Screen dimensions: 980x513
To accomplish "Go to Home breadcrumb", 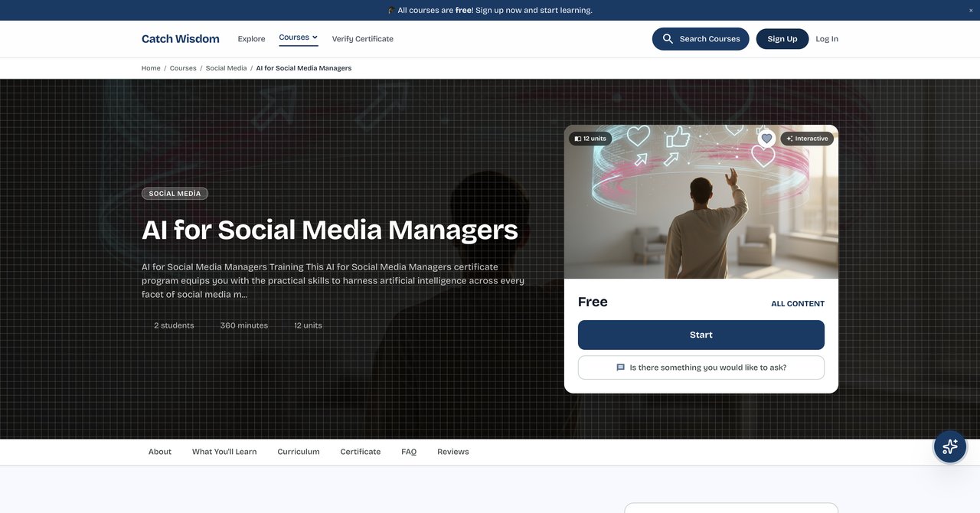I will tap(151, 68).
